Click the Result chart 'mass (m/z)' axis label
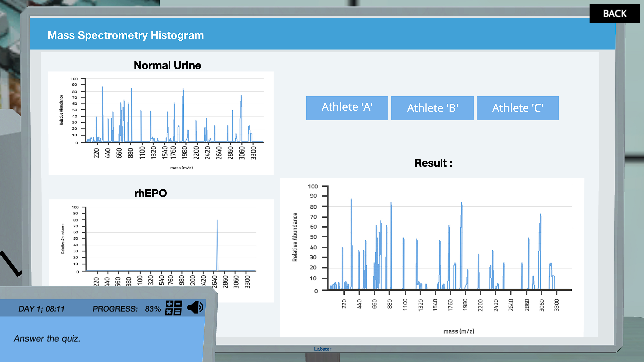 459,331
